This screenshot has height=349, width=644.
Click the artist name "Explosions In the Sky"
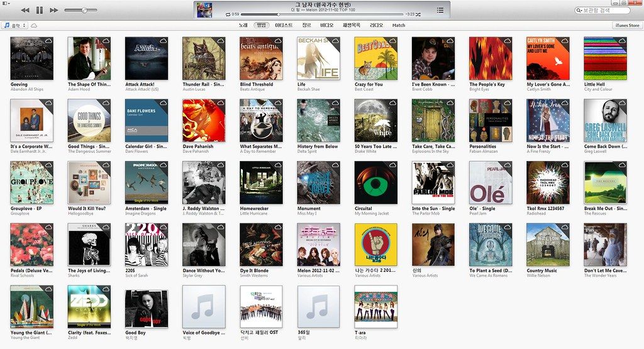click(x=431, y=152)
